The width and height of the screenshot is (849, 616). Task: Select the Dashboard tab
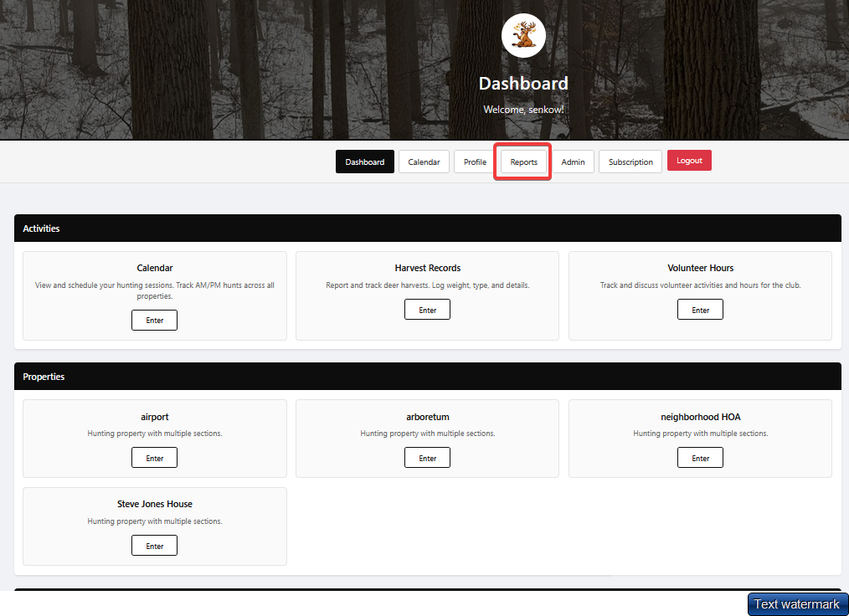pyautogui.click(x=364, y=161)
